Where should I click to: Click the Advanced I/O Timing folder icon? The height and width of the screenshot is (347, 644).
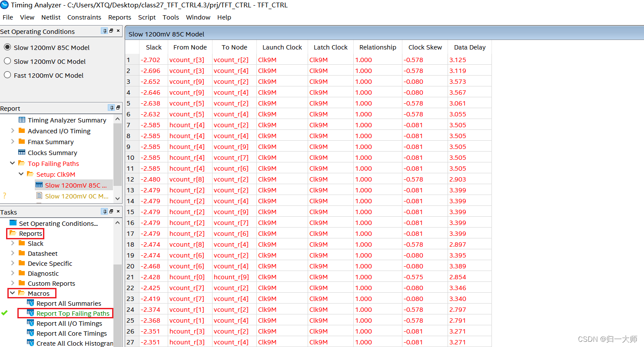[22, 130]
